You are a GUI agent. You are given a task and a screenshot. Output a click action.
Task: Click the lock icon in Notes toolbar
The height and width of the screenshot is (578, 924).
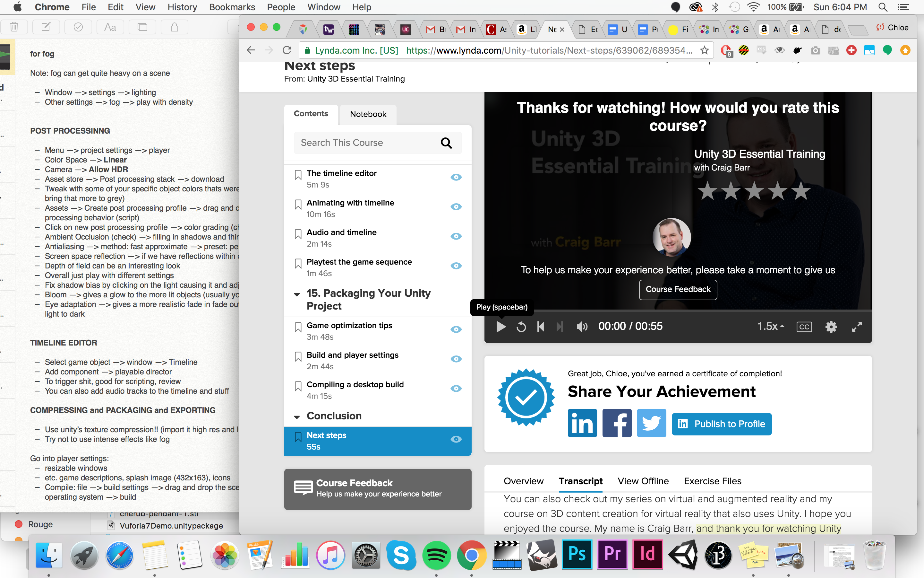[x=175, y=27]
